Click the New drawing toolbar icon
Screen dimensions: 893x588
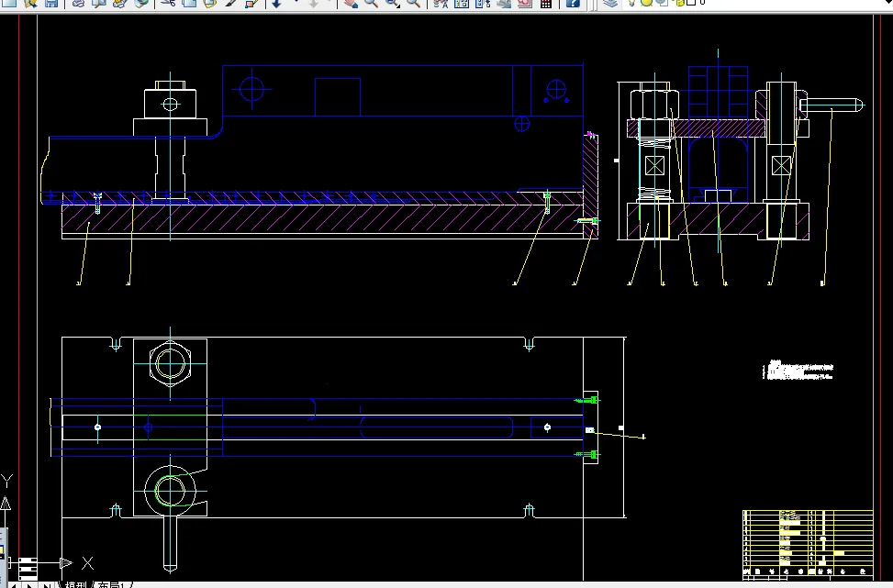point(10,3)
